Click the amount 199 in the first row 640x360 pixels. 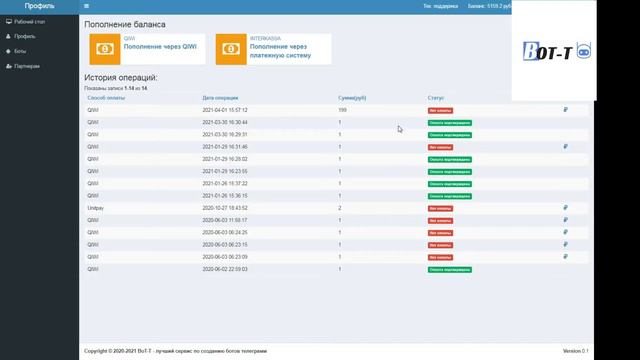pyautogui.click(x=342, y=110)
